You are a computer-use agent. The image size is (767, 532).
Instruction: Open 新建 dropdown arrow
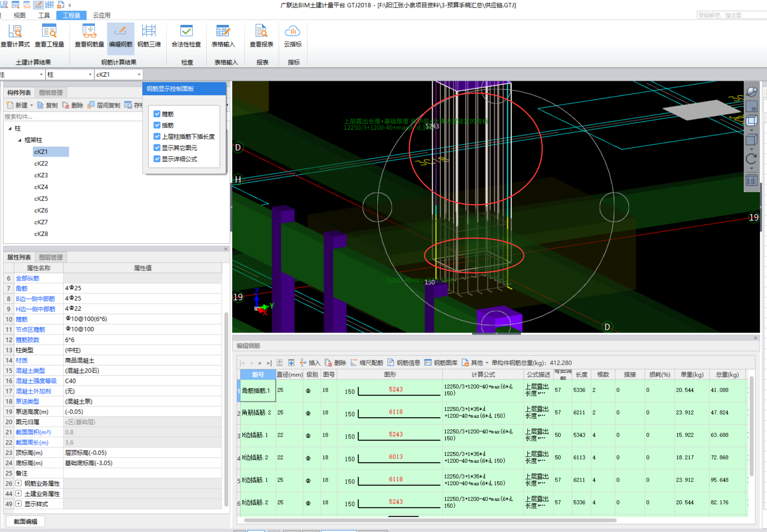click(32, 105)
